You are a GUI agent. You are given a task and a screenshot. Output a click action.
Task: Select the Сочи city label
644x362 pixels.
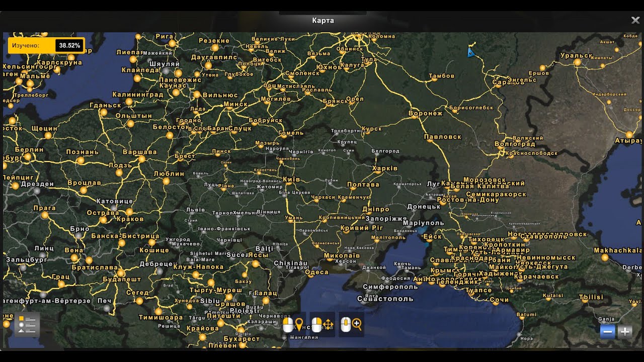499,300
